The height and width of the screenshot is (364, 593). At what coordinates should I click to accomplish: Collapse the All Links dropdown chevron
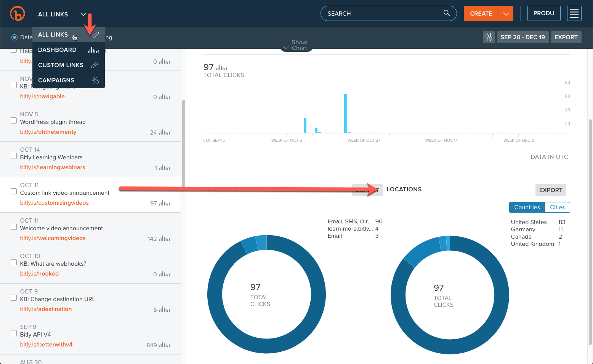(x=83, y=14)
